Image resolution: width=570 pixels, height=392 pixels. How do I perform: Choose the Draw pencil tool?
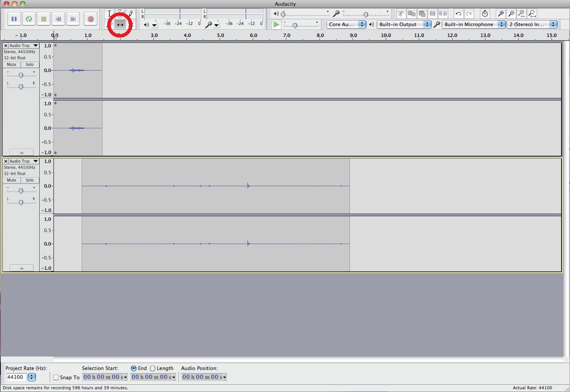pos(131,14)
